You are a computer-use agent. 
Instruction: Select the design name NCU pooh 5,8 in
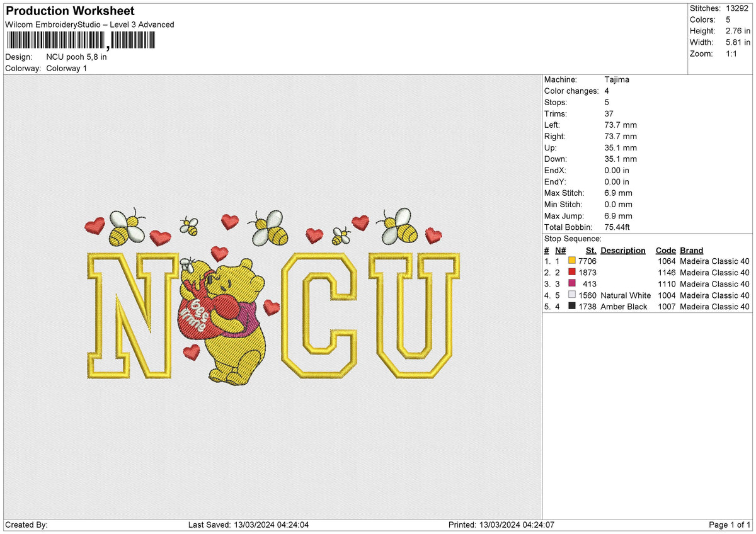(76, 57)
